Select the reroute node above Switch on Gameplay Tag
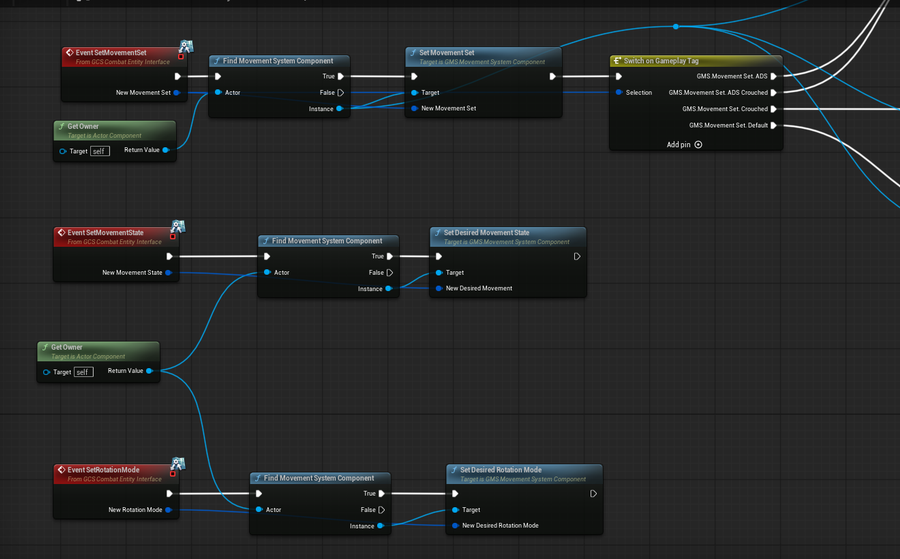Viewport: 900px width, 559px height. point(676,26)
